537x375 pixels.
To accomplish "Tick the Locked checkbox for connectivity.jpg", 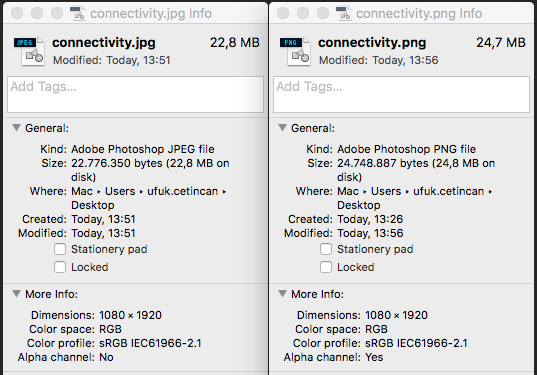I will tap(60, 267).
